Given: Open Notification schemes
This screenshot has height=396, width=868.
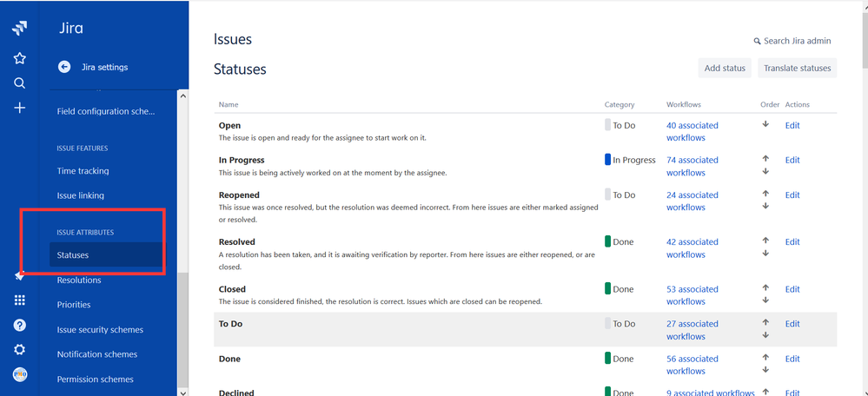Looking at the screenshot, I should coord(96,354).
